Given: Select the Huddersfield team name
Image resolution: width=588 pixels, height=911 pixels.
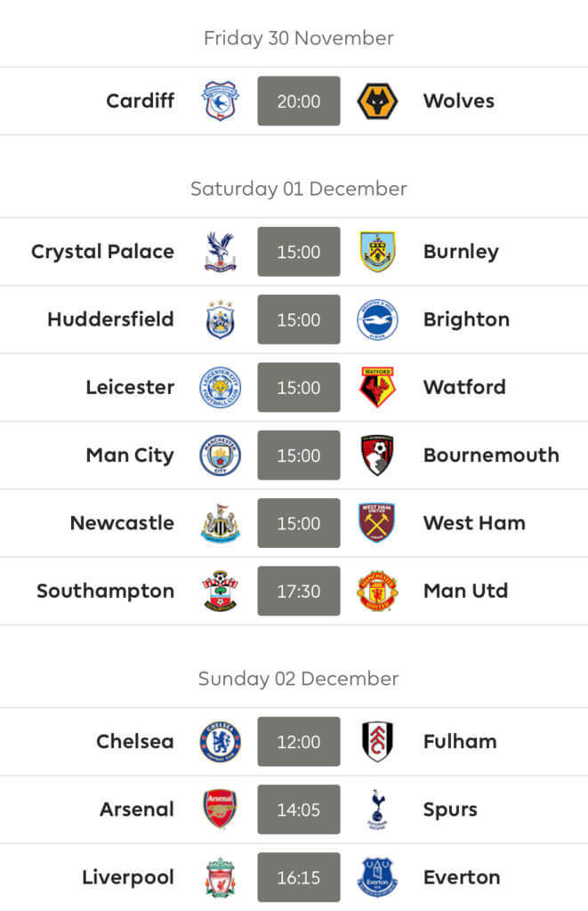Looking at the screenshot, I should tap(110, 319).
